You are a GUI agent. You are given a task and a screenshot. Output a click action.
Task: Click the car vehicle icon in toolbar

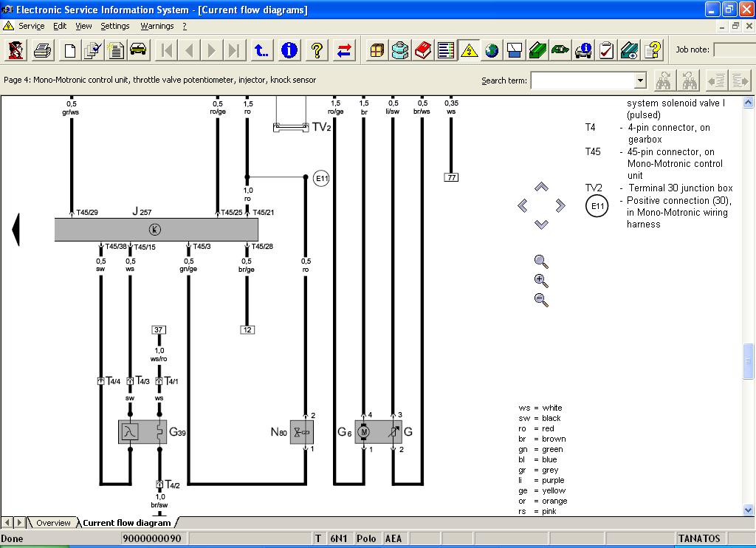point(137,50)
